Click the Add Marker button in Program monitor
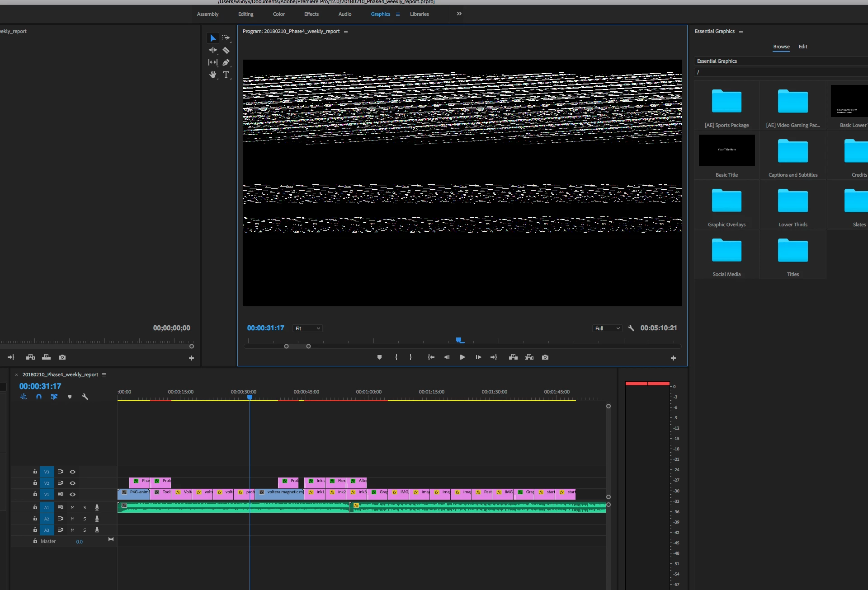 tap(379, 357)
